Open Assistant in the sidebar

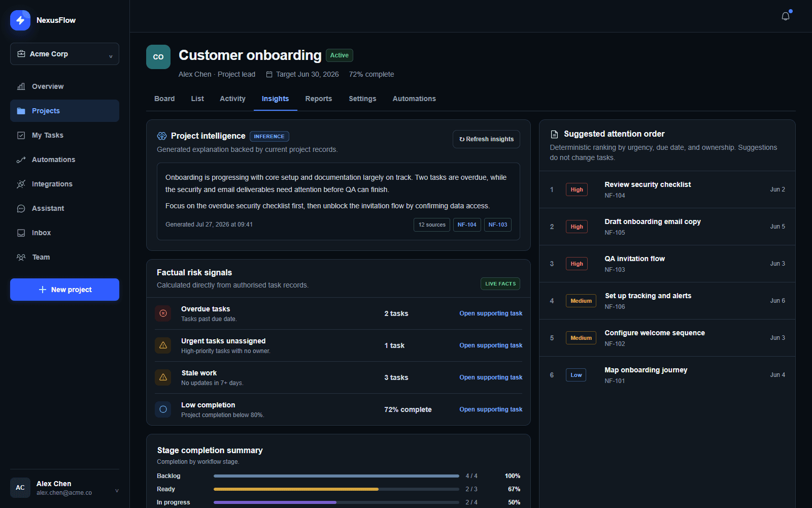(64, 208)
